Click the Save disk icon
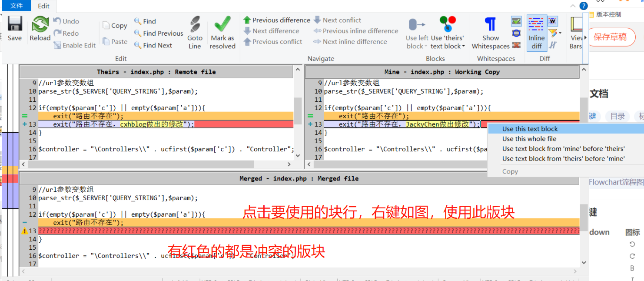The width and height of the screenshot is (644, 281). [x=15, y=23]
